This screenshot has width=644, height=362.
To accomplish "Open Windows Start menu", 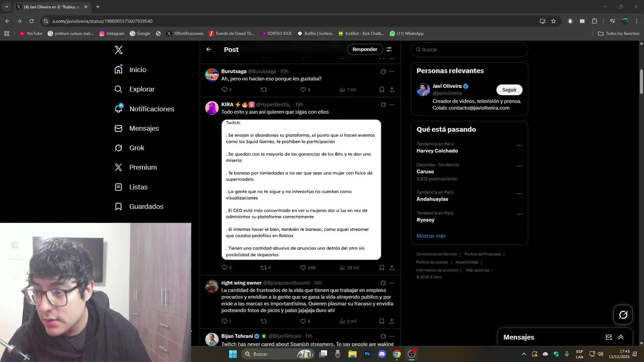I will [x=232, y=354].
